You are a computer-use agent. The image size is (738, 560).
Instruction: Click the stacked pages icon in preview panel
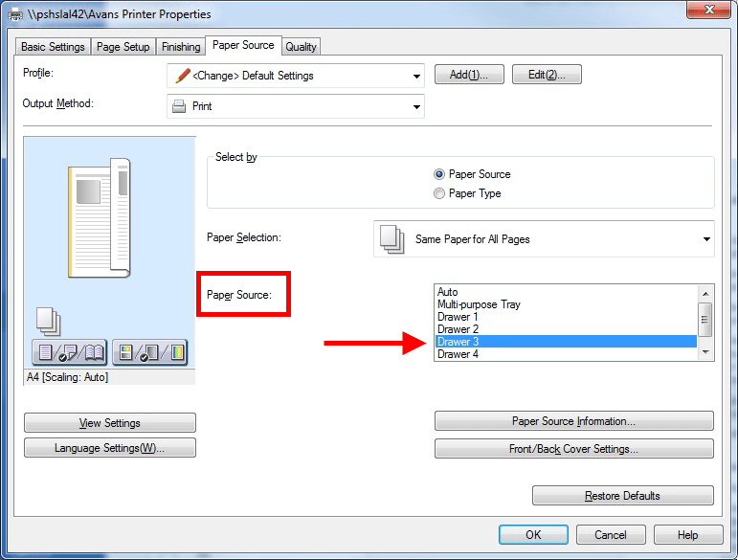tap(48, 322)
